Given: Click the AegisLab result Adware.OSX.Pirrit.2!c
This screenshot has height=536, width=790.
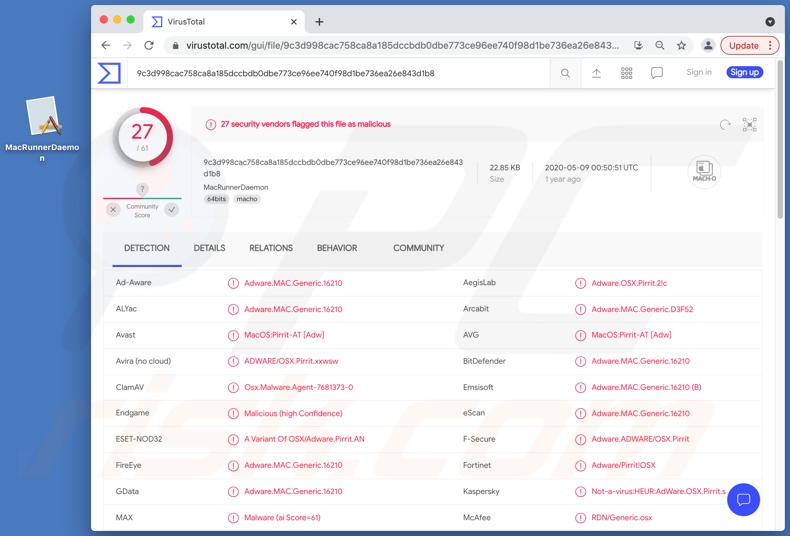Looking at the screenshot, I should click(x=629, y=283).
